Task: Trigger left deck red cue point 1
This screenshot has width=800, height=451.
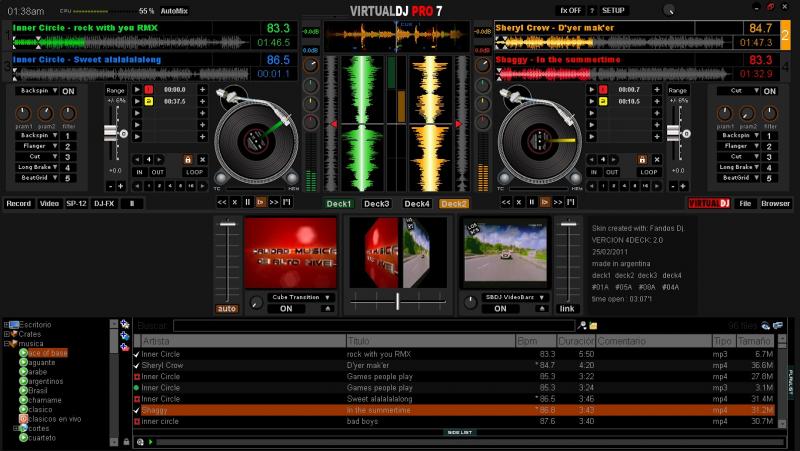Action: tap(148, 89)
